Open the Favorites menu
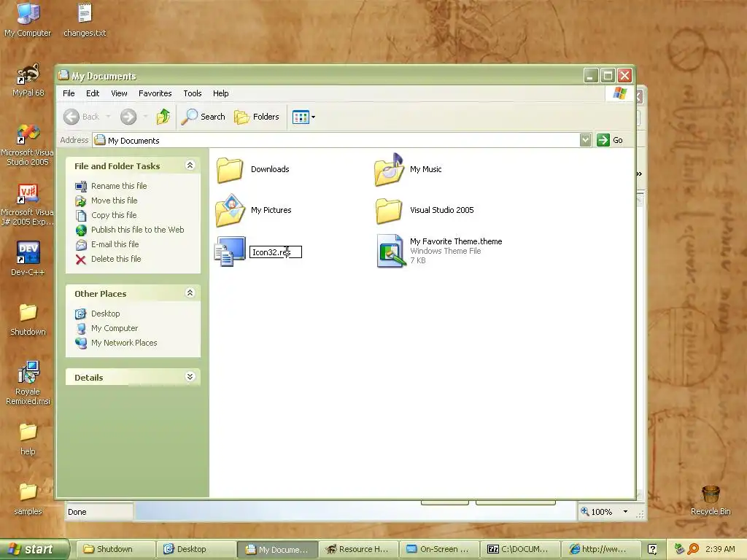This screenshot has width=747, height=560. pyautogui.click(x=155, y=93)
